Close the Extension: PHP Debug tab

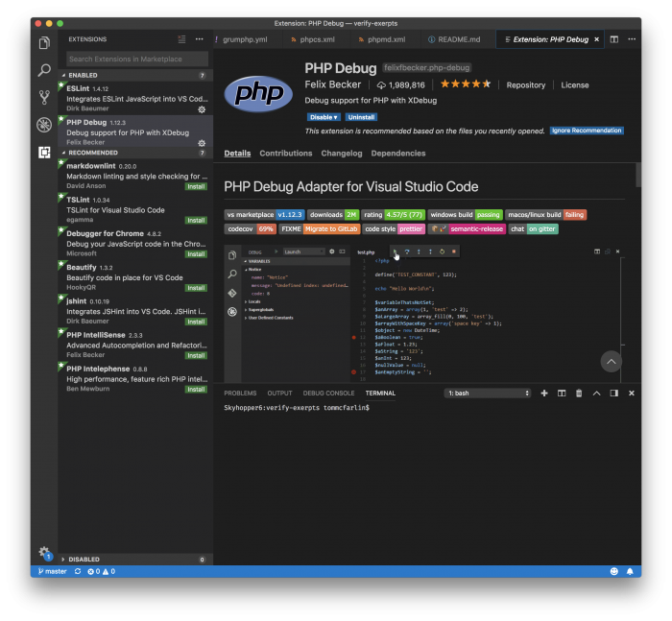(x=596, y=39)
